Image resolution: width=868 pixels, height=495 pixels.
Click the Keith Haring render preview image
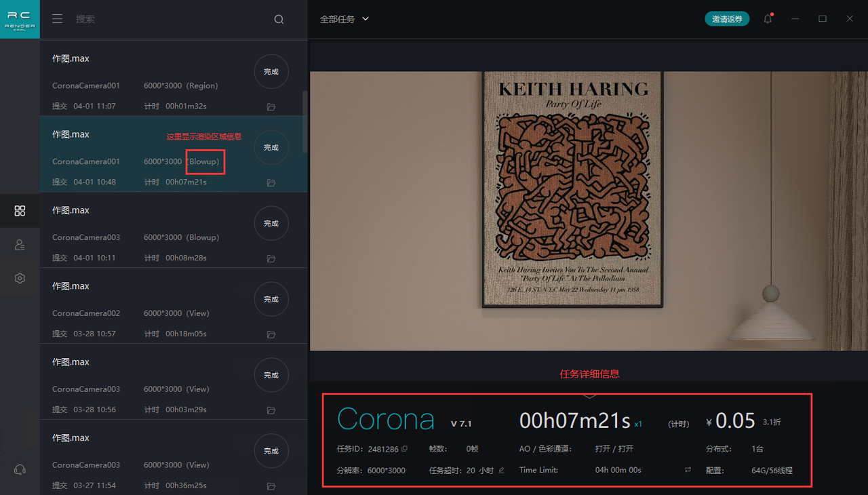[x=588, y=211]
